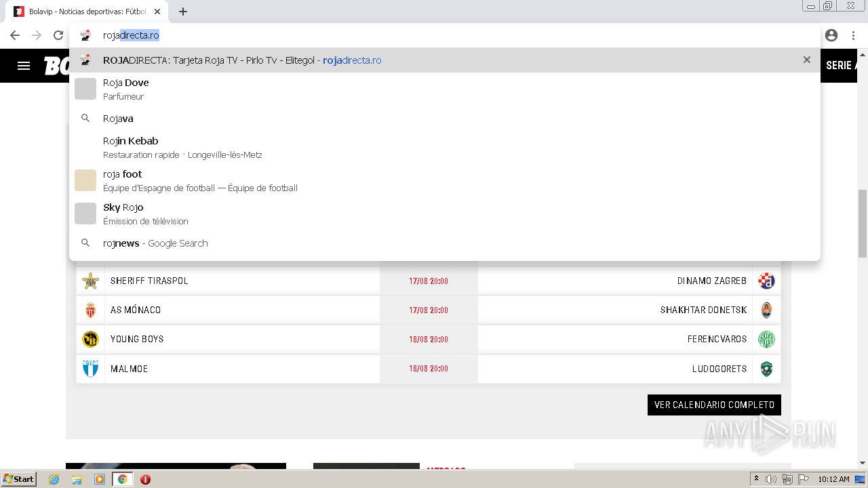Click the Malmoe 18/08 20:00 time
The height and width of the screenshot is (488, 868).
[429, 369]
